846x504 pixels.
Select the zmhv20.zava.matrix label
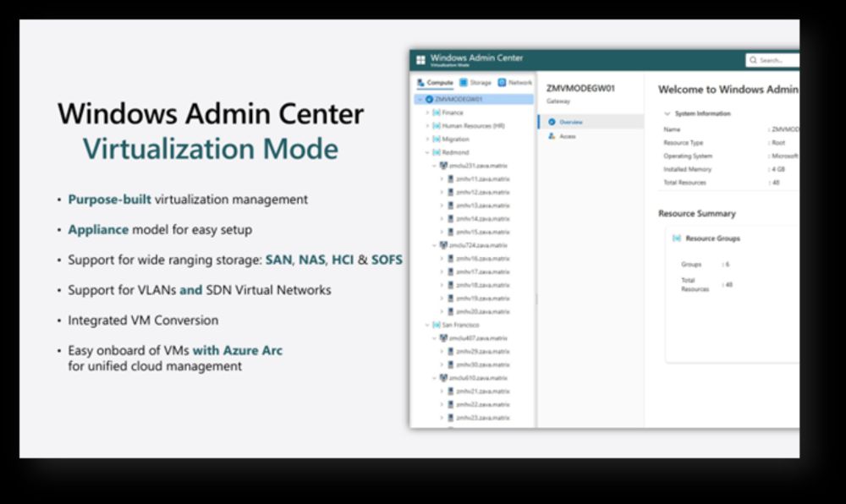coord(483,311)
